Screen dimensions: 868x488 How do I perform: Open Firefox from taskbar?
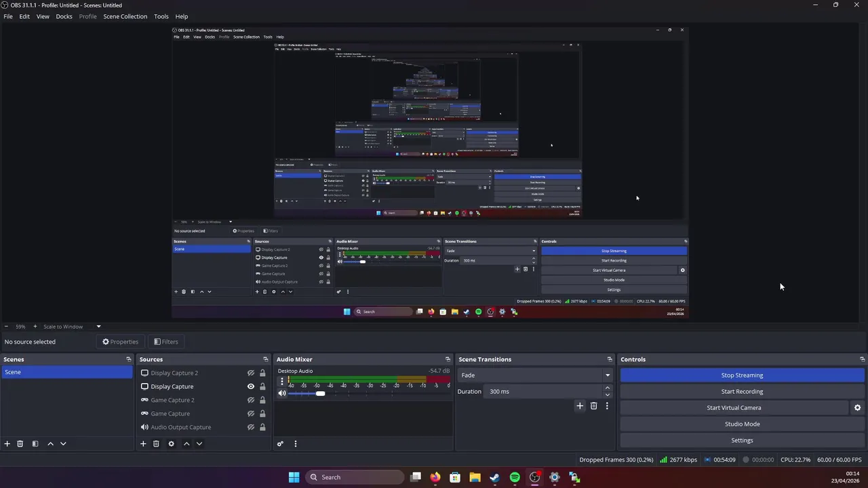(x=435, y=477)
